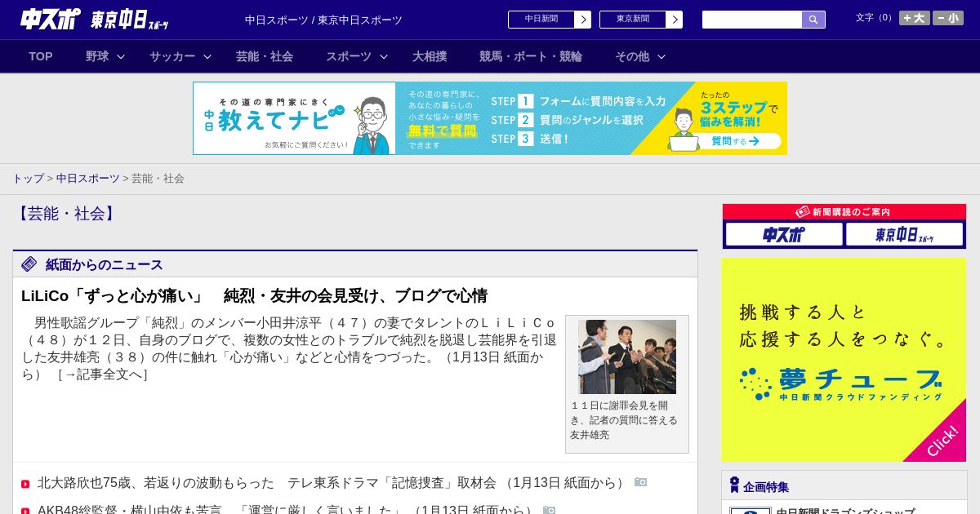Click red bullet icon beside 北大路欣也 article
The height and width of the screenshot is (514, 980).
(x=25, y=484)
